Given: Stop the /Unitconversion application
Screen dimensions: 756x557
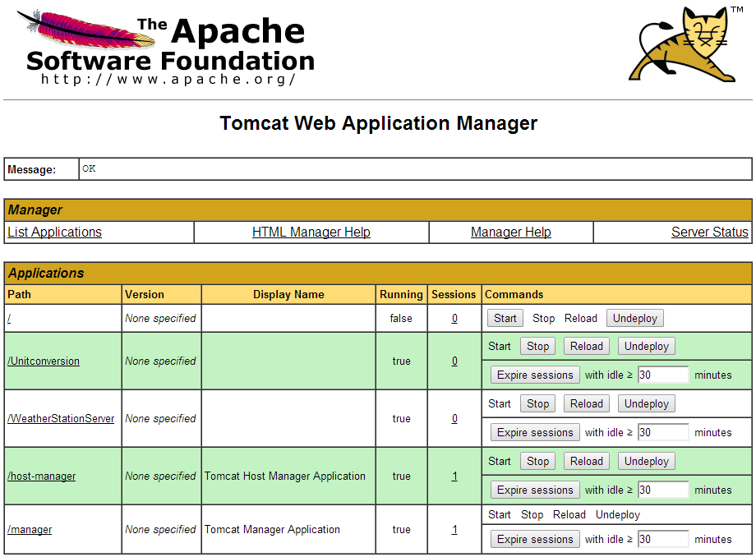Looking at the screenshot, I should pyautogui.click(x=537, y=346).
